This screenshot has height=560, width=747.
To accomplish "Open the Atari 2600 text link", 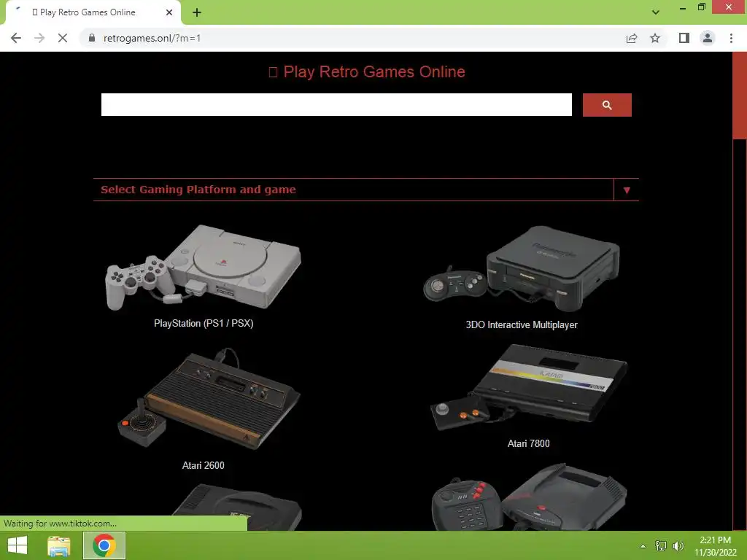I will point(203,465).
